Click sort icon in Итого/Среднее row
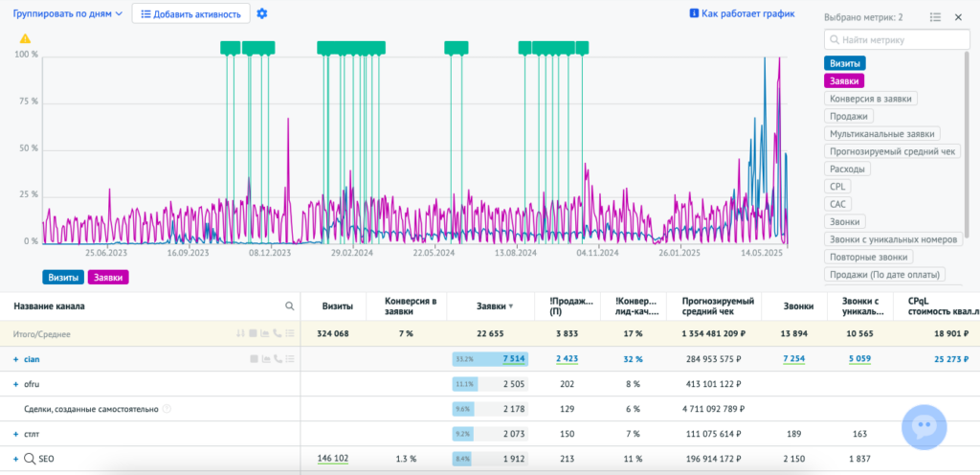Image resolution: width=980 pixels, height=475 pixels. click(239, 334)
